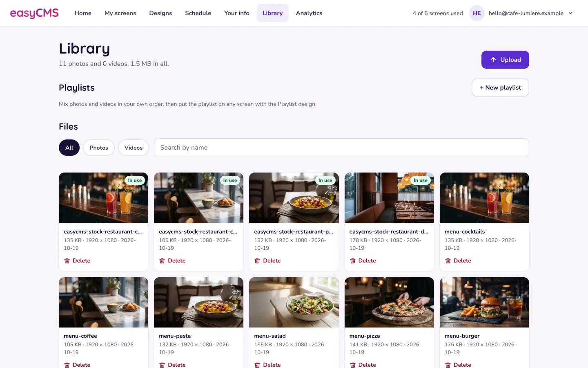Screen dimensions: 588x368
Task: Delete the 132 KB easycms-stock-restaurant file
Action: 267,260
